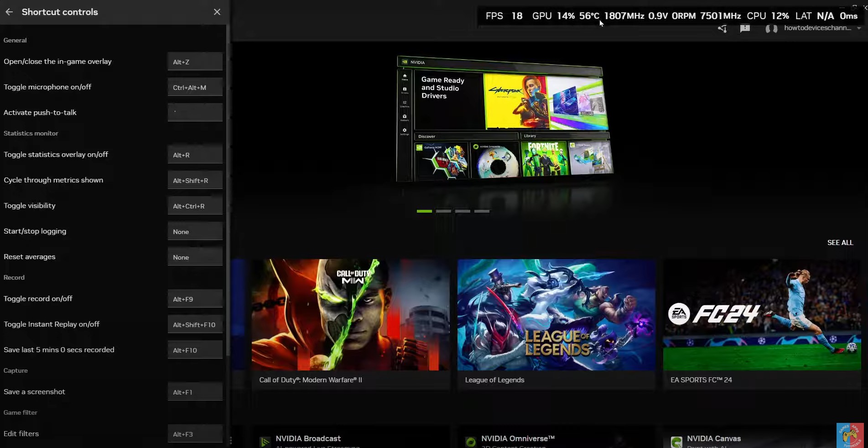Click SEE ALL link above games
868x448 pixels.
(x=840, y=243)
